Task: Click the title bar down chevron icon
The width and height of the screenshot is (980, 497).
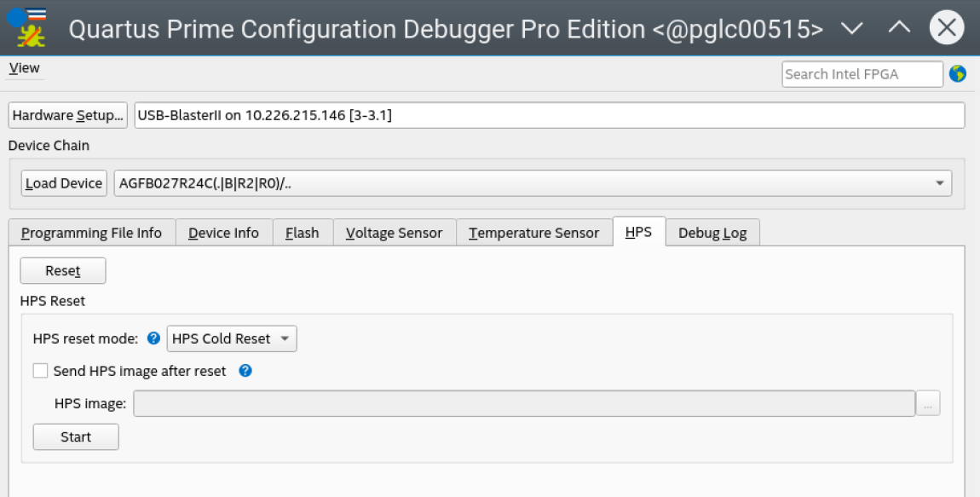Action: pos(852,28)
